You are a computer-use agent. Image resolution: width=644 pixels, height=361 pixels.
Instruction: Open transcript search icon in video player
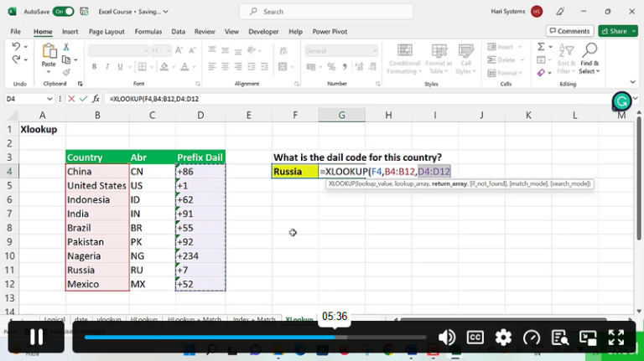coord(560,338)
